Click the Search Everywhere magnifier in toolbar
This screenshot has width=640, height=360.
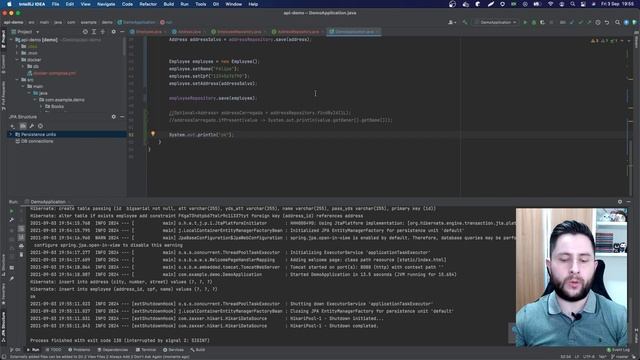click(x=618, y=22)
